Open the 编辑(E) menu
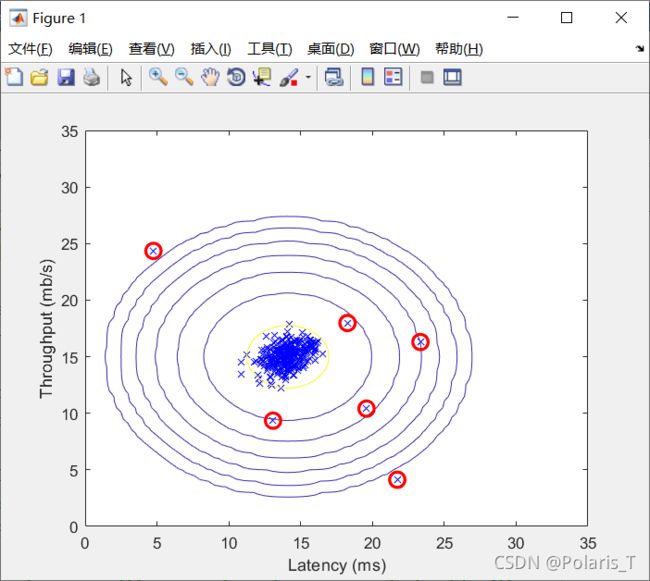This screenshot has height=581, width=650. click(x=90, y=49)
